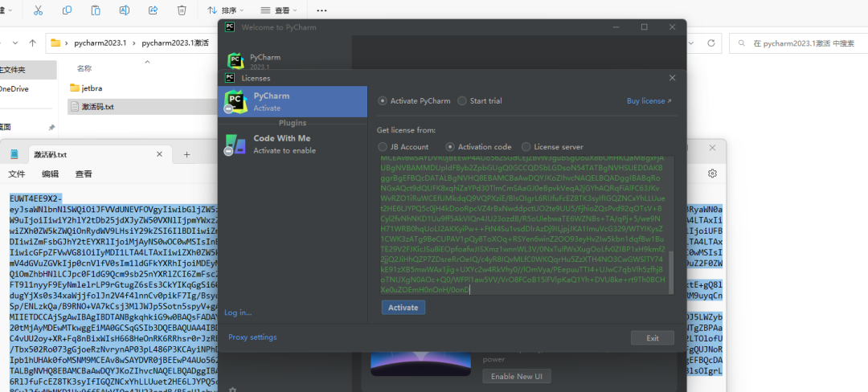Open 文件 menu in Notepad
The width and height of the screenshot is (868, 392).
click(17, 174)
